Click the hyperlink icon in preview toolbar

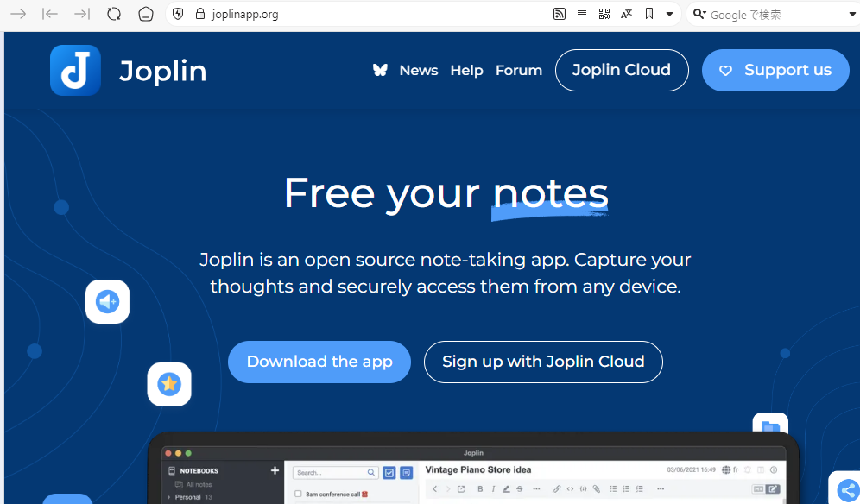(x=557, y=488)
